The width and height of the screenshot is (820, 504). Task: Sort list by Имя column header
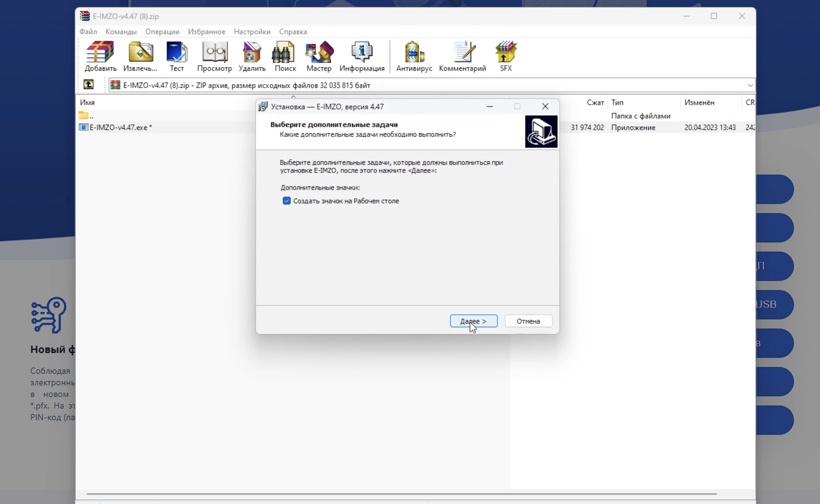tap(87, 102)
